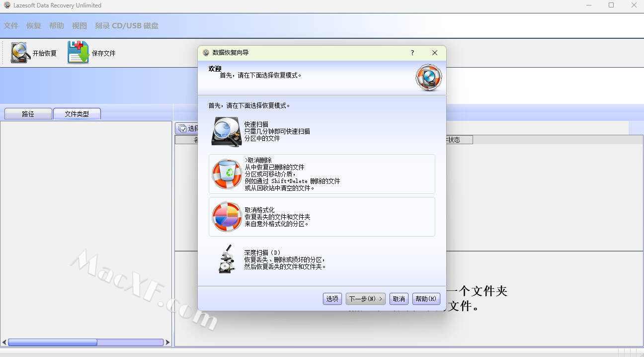Select the 快速扫描 hard drive icon
Viewport: 644px width, 357px height.
[227, 132]
